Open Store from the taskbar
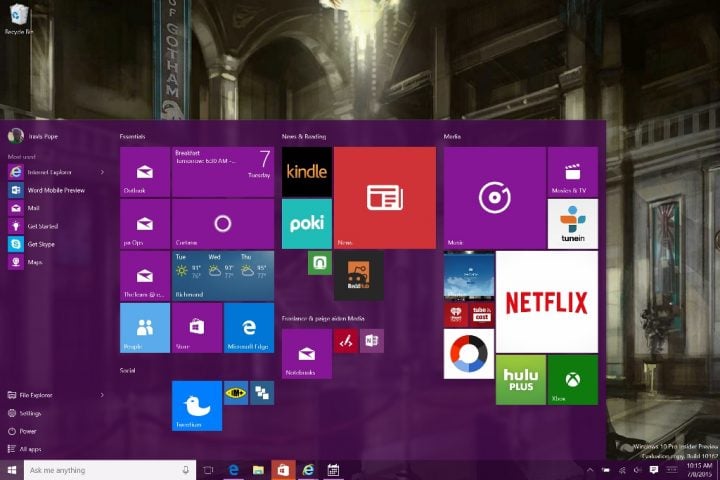 point(283,470)
